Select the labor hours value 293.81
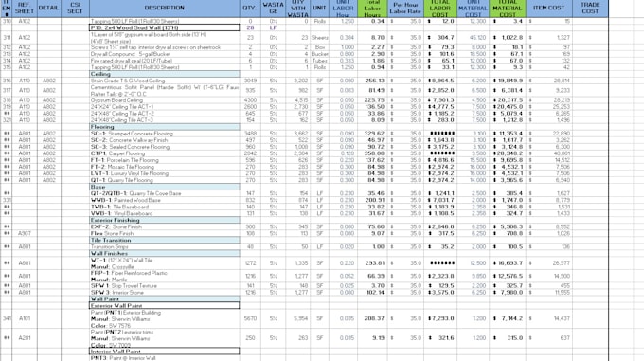The height and width of the screenshot is (361, 644). pyautogui.click(x=372, y=263)
